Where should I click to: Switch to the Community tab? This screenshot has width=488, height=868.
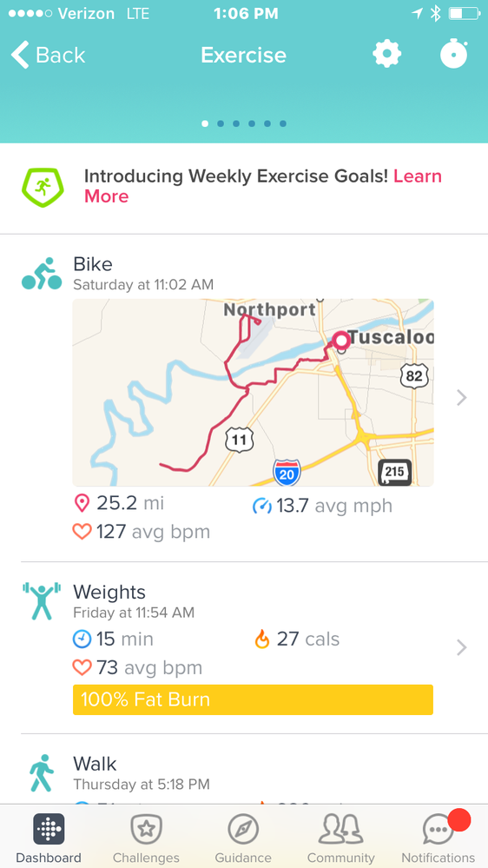click(x=341, y=838)
